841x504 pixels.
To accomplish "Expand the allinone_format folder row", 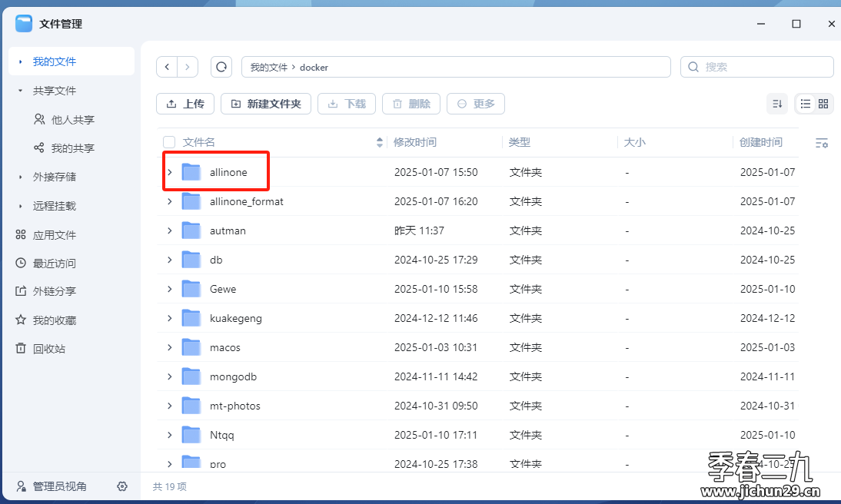I will (x=169, y=201).
